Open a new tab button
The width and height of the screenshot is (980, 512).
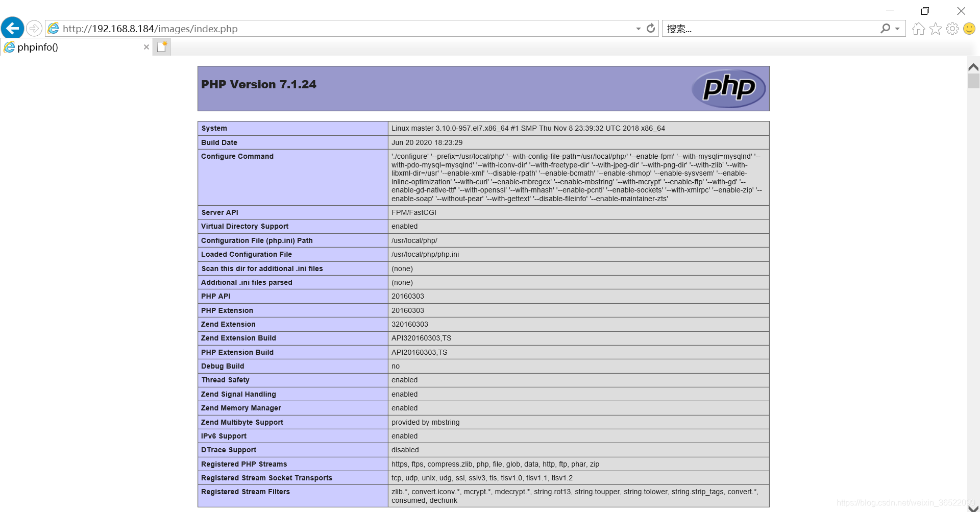162,47
